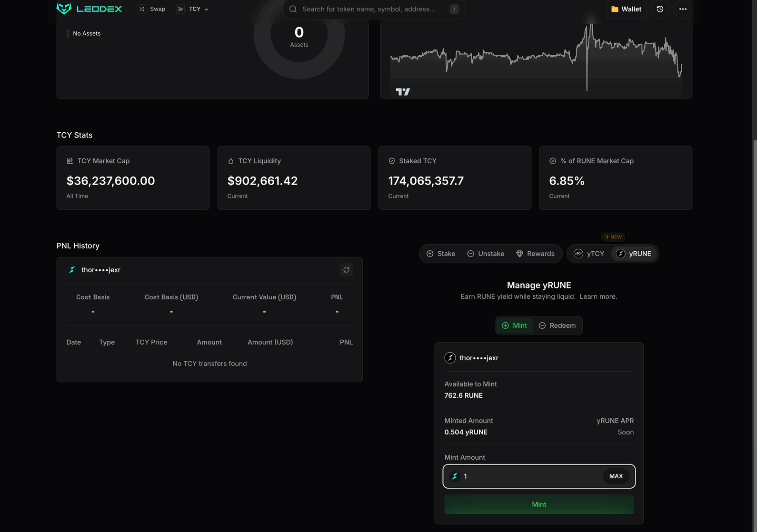Switch to the Rewards tab
This screenshot has height=532, width=757.
tap(535, 254)
